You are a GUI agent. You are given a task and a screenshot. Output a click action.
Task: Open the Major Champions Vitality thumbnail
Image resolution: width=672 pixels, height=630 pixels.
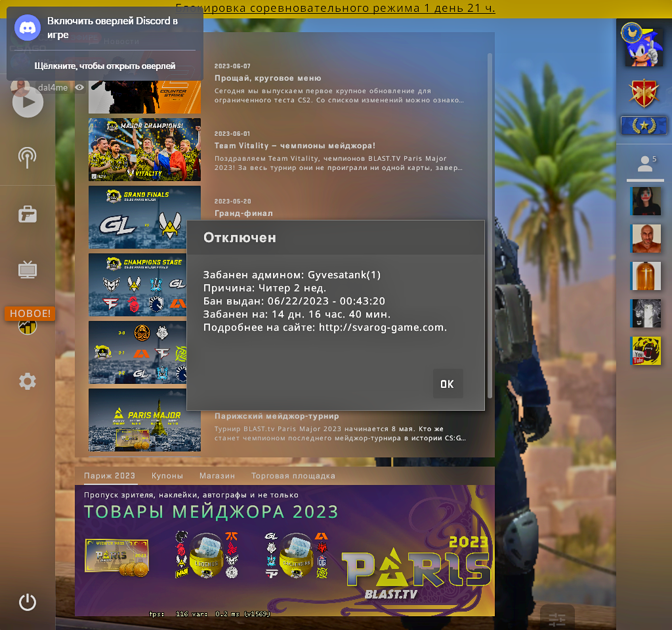point(144,149)
